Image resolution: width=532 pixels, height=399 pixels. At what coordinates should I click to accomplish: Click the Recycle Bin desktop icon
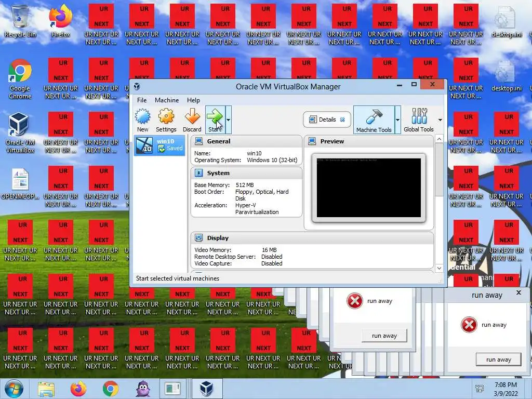point(20,21)
